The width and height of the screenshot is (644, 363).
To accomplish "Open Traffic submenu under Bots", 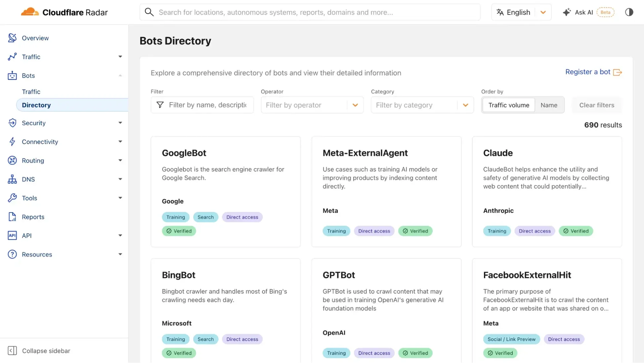I will click(x=31, y=92).
